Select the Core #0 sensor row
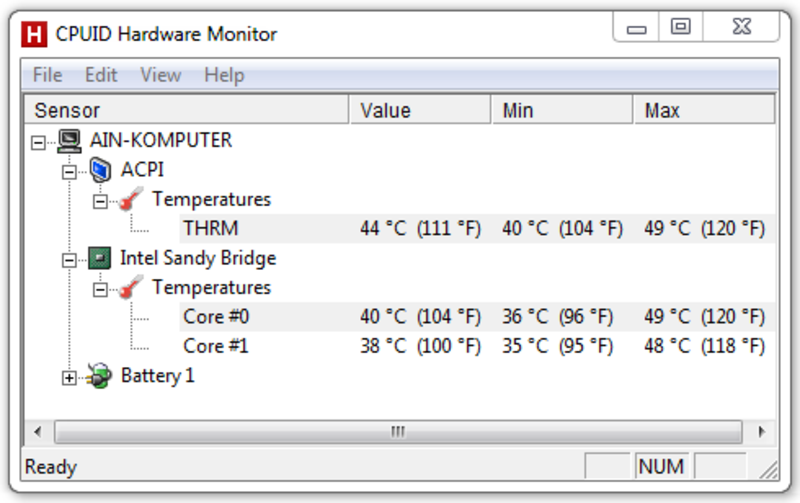The width and height of the screenshot is (800, 503). (477, 317)
